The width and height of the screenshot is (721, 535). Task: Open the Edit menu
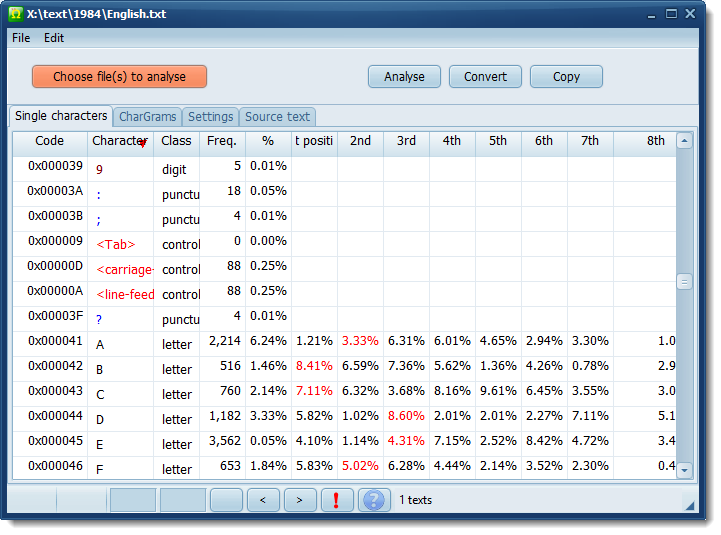pos(54,38)
